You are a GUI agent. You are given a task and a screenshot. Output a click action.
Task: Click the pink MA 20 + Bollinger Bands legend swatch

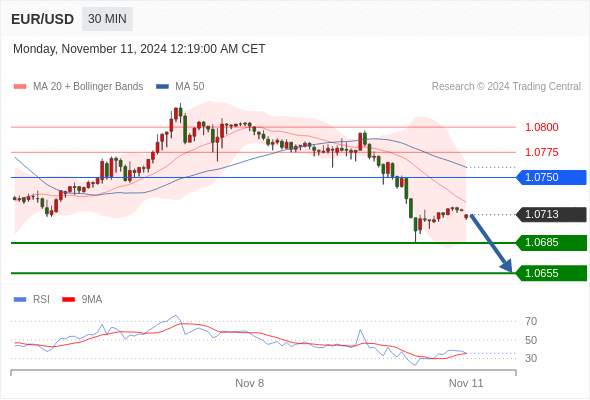[x=20, y=87]
